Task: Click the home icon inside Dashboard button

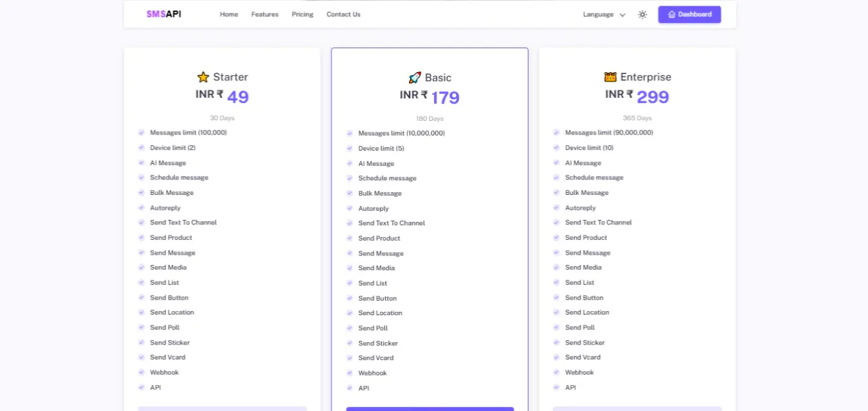Action: 671,14
